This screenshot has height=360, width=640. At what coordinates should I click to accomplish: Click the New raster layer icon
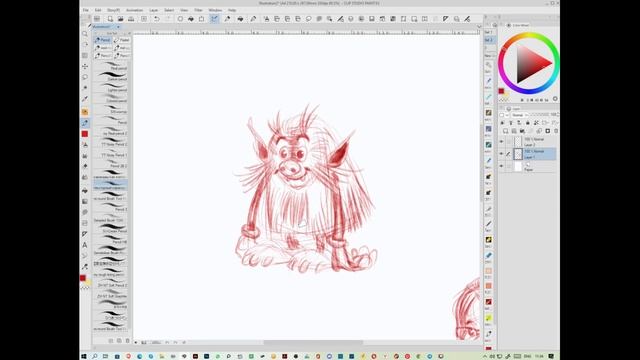click(506, 131)
